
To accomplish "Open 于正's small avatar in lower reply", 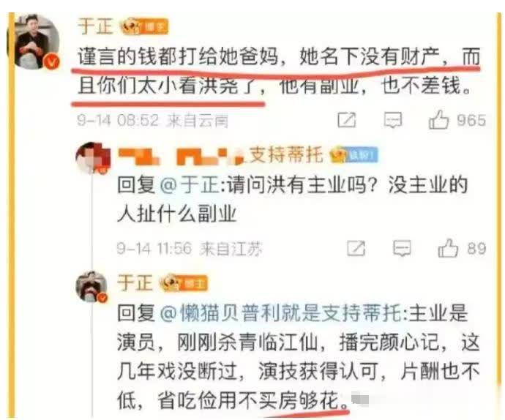I will tap(91, 287).
